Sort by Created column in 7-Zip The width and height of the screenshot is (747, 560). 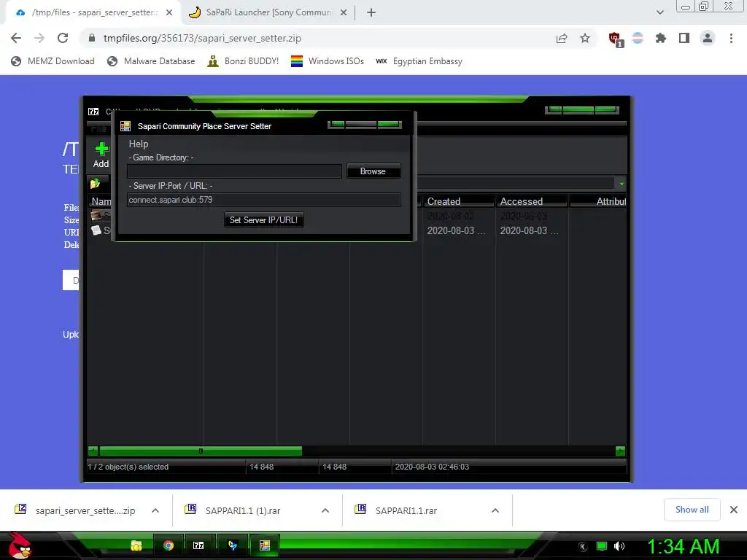[x=458, y=201]
